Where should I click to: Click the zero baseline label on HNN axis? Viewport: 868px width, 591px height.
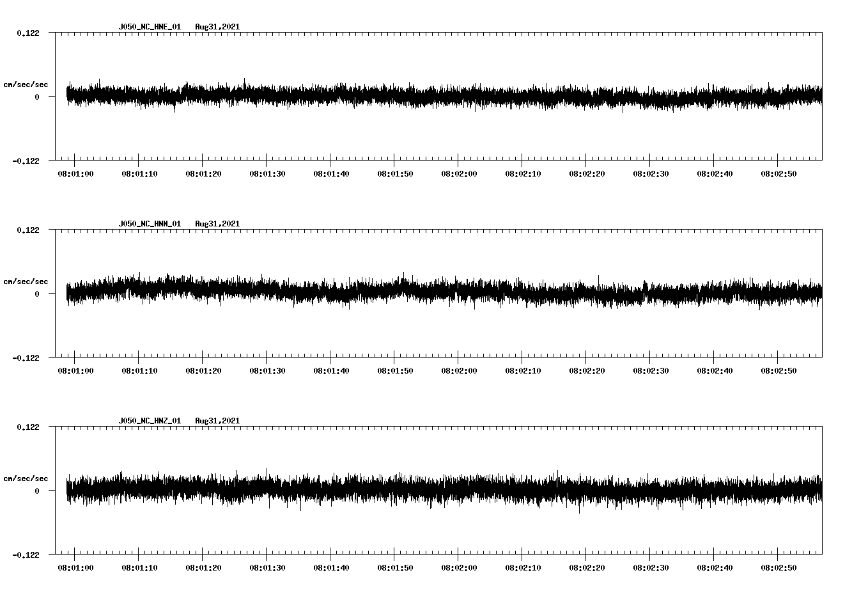tap(37, 294)
